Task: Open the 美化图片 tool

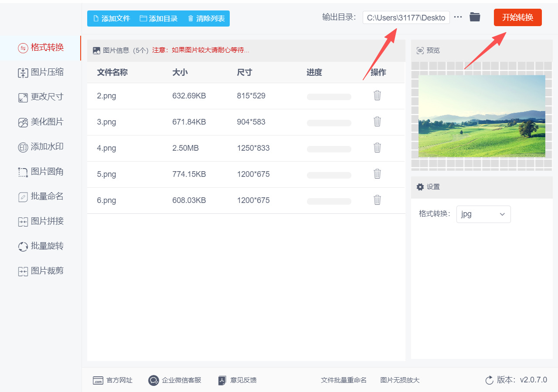Action: pos(41,122)
